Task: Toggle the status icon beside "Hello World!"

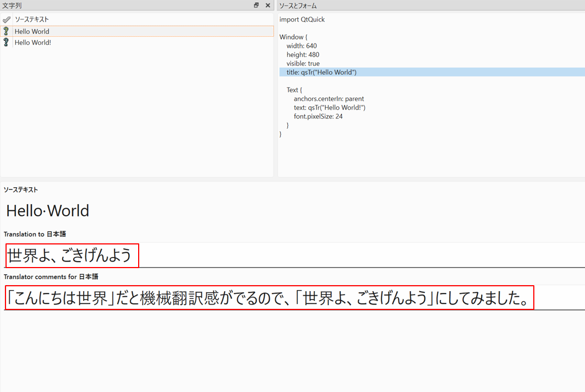Action: (6, 42)
